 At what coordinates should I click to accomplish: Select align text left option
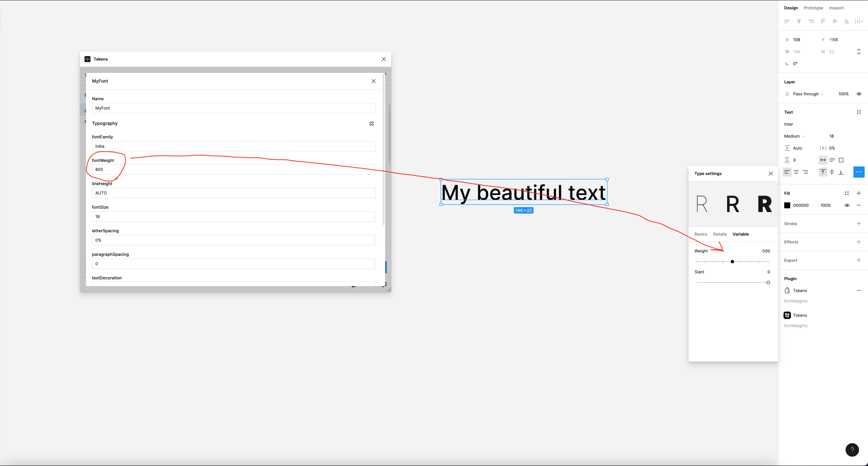click(787, 172)
